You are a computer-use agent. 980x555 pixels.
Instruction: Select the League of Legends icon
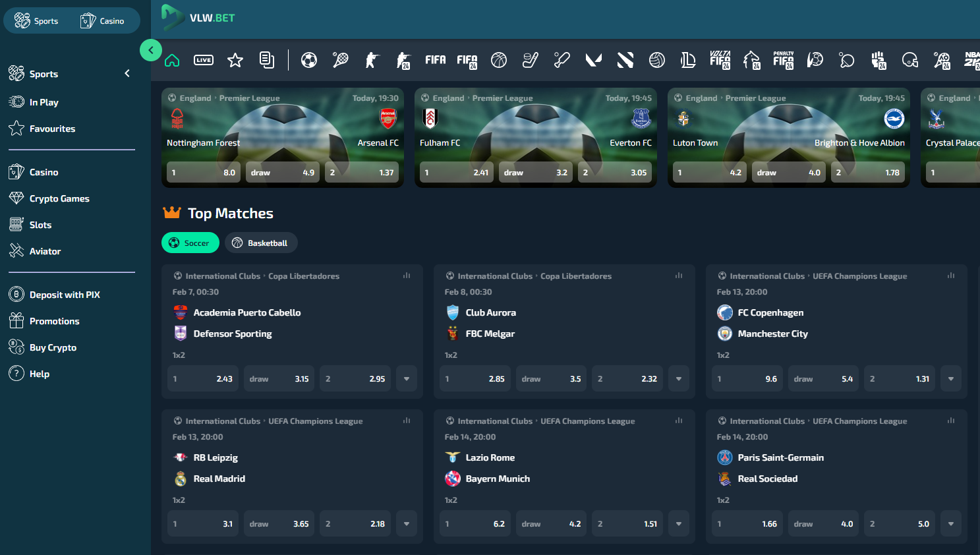tap(688, 60)
